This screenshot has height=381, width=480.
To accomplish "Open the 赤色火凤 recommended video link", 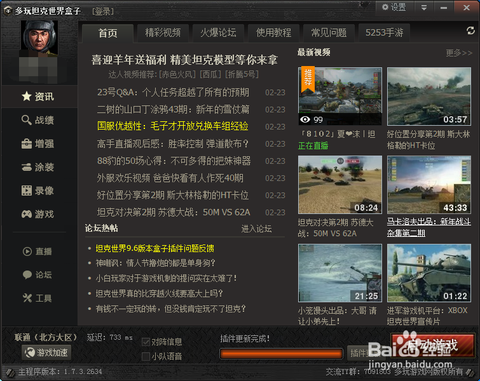I will pos(177,74).
